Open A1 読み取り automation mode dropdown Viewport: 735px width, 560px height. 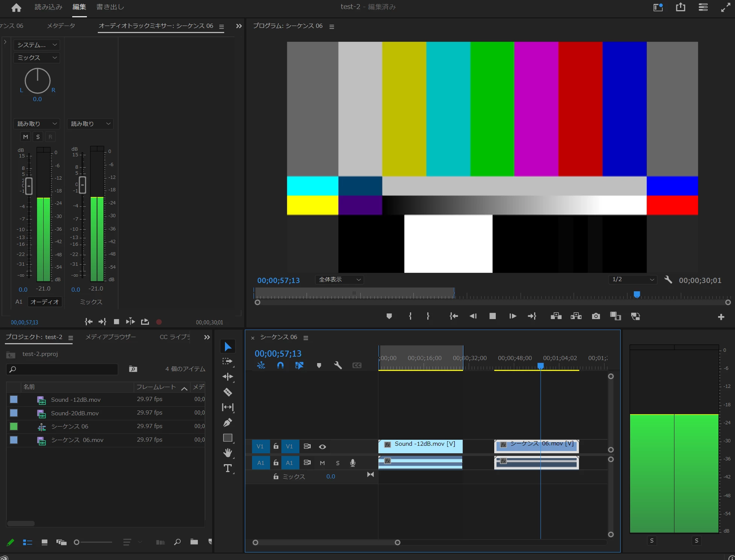(x=36, y=124)
